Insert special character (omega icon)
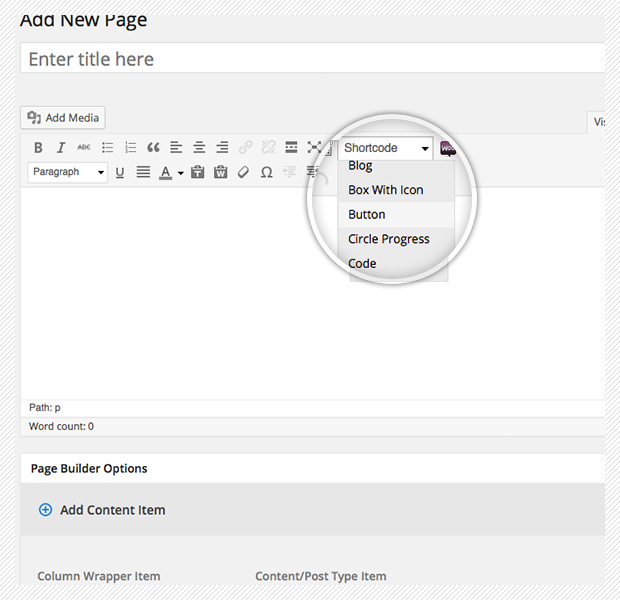Screen dimensions: 620x600 (266, 172)
